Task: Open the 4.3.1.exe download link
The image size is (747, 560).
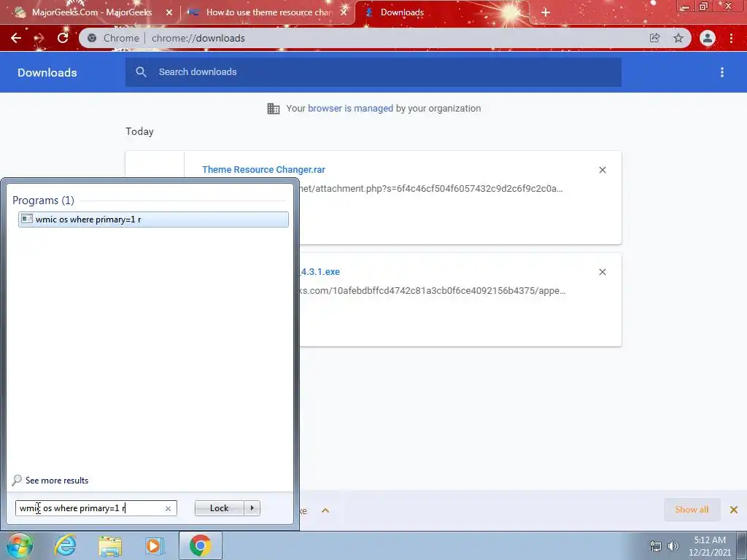Action: 320,272
